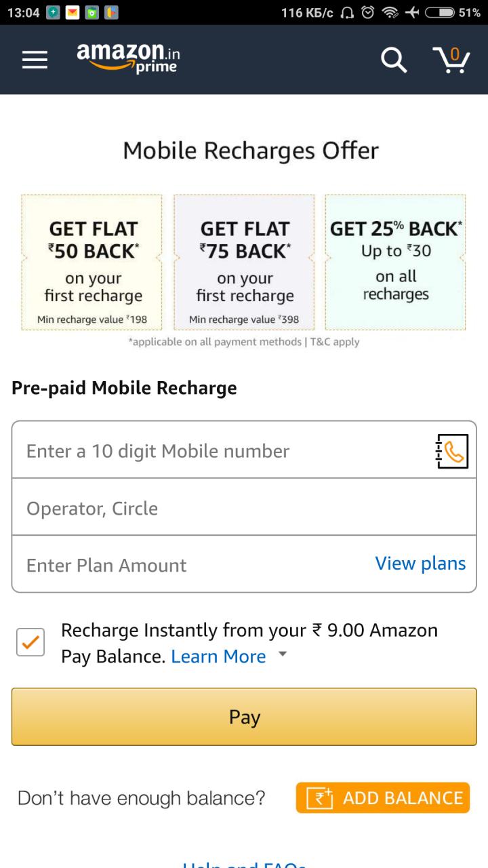Uncheck the Amazon Pay Balance checkbox

30,642
